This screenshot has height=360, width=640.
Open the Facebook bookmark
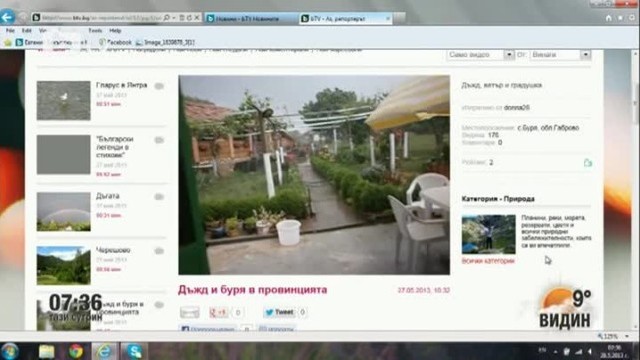(x=116, y=42)
